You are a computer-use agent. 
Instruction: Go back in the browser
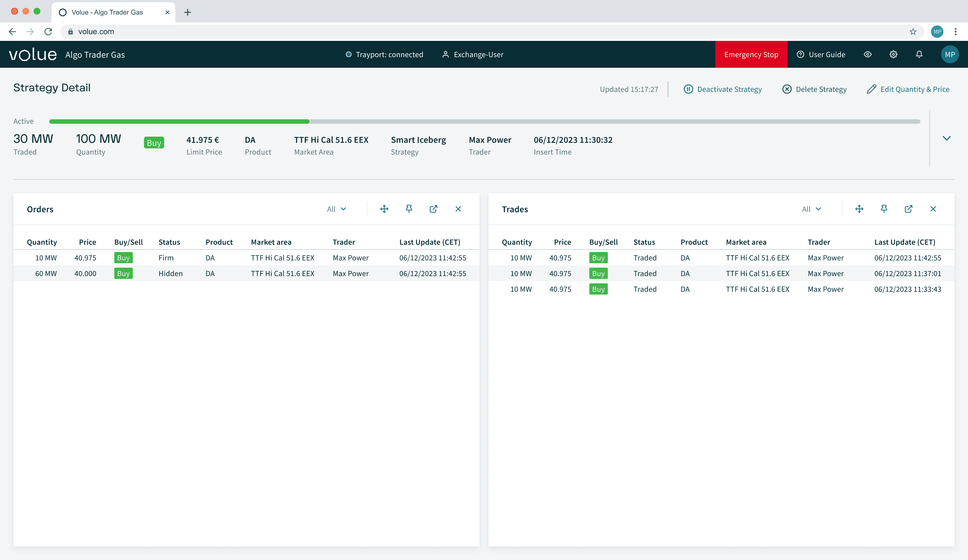pos(12,31)
